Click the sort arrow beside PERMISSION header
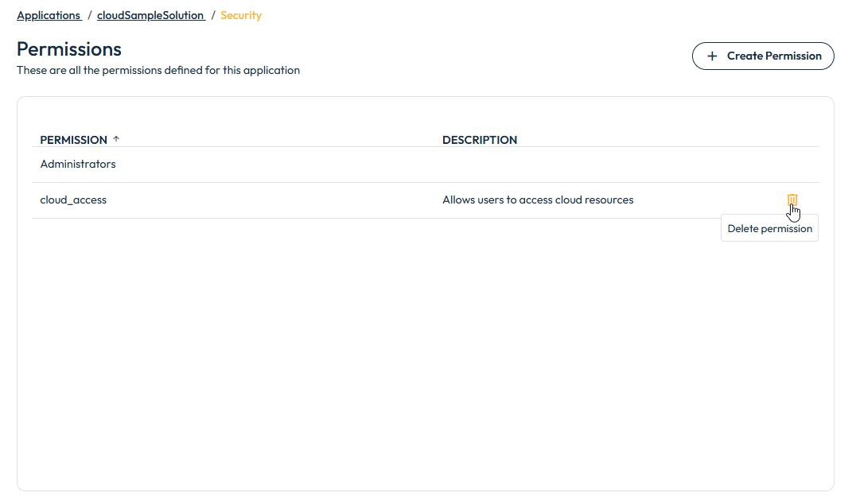Viewport: 852px width, 504px height. point(116,139)
